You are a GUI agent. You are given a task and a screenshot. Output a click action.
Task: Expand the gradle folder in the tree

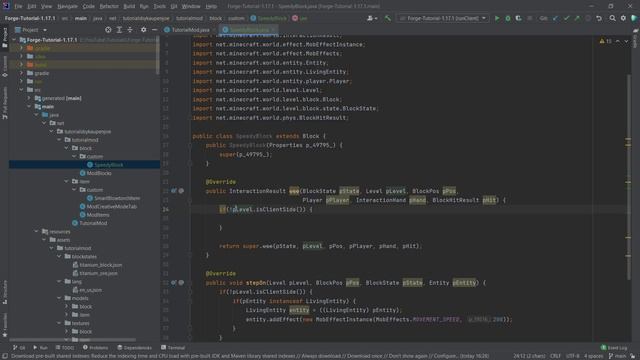coord(22,73)
